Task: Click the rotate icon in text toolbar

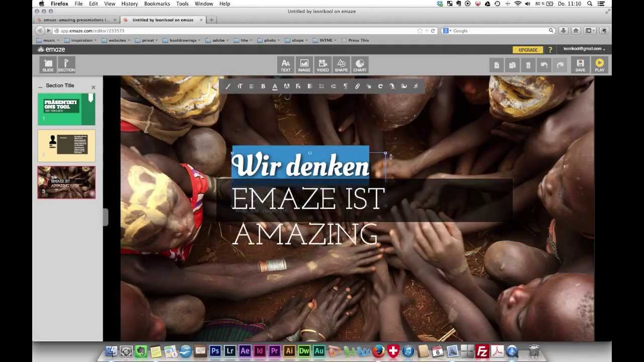Action: (380, 86)
